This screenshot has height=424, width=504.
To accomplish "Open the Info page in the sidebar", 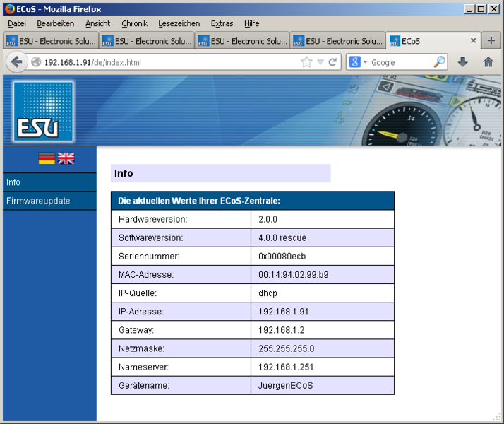I will 49,182.
